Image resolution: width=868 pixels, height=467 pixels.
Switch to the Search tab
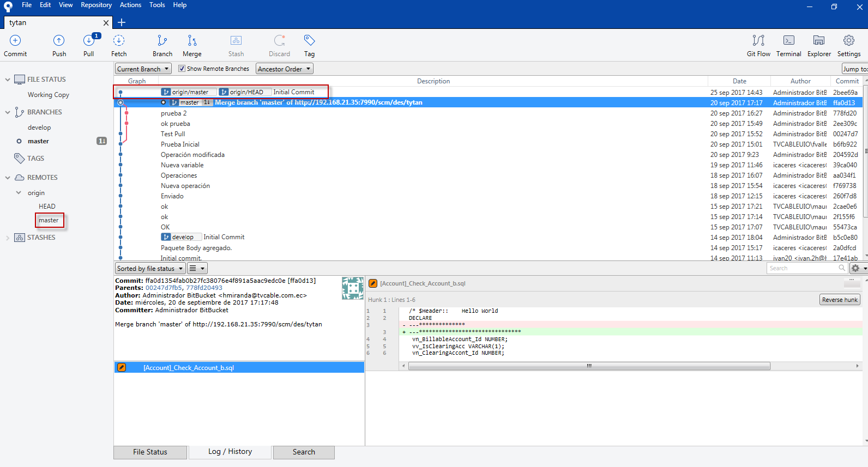pyautogui.click(x=304, y=452)
